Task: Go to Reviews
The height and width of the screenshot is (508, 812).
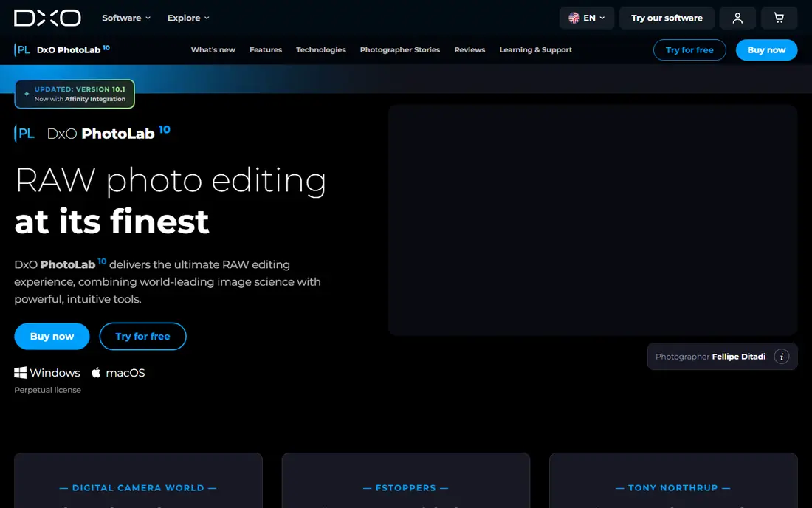Action: [x=469, y=49]
